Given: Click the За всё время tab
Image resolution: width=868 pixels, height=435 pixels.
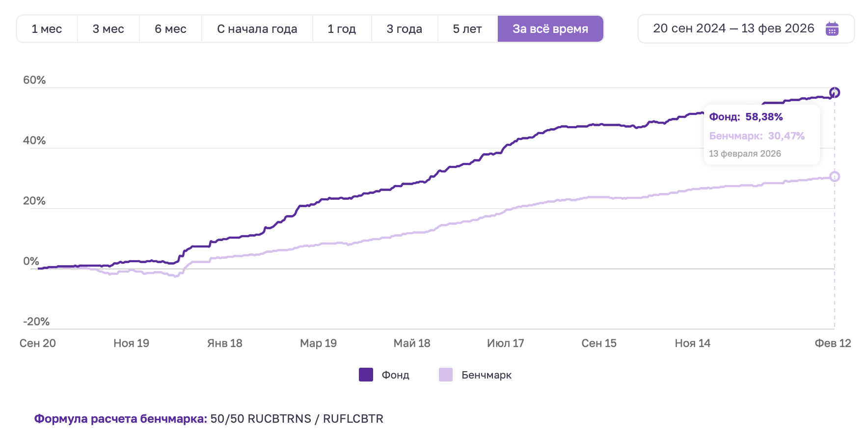Looking at the screenshot, I should click(550, 29).
